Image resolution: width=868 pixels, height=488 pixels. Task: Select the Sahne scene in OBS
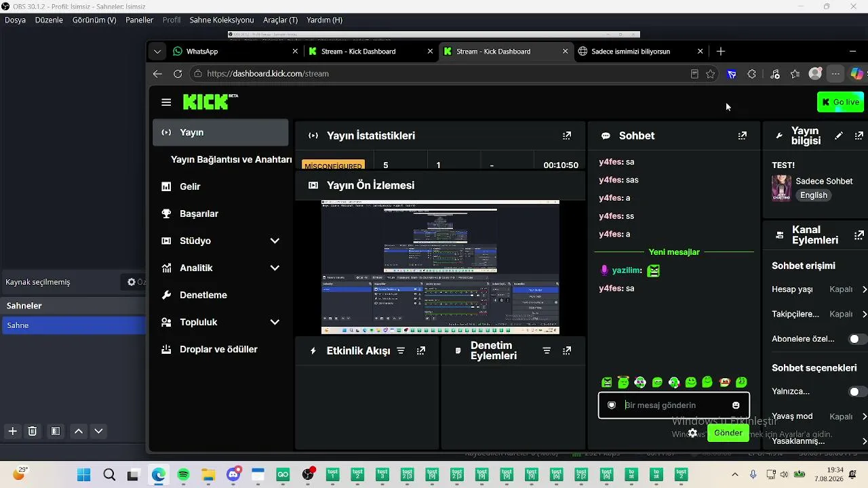tap(73, 325)
